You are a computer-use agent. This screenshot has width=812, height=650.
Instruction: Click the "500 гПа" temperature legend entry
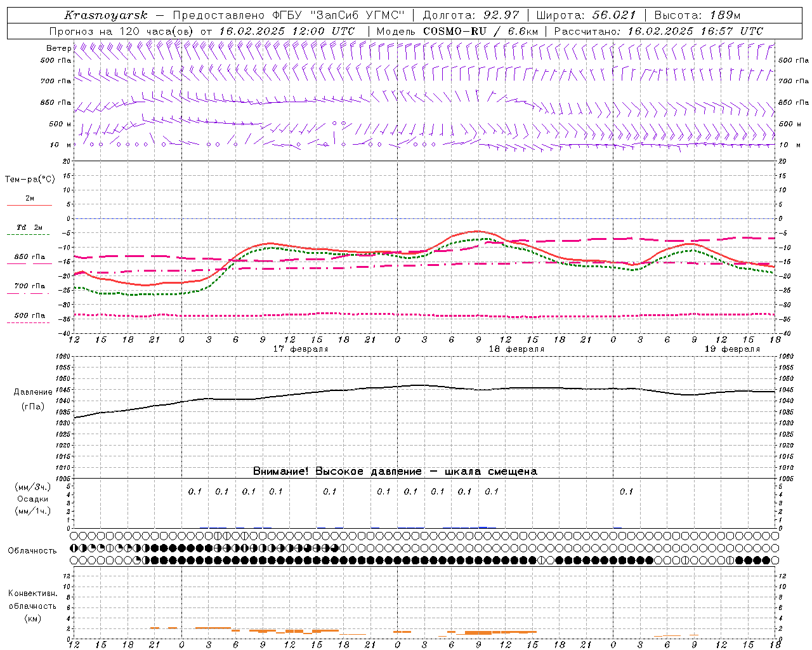point(30,315)
